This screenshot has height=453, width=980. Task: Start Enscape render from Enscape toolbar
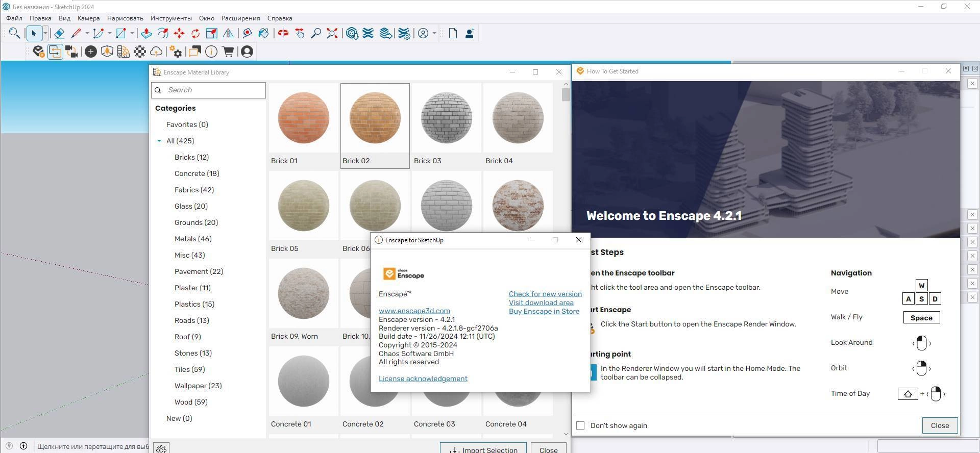pos(38,52)
